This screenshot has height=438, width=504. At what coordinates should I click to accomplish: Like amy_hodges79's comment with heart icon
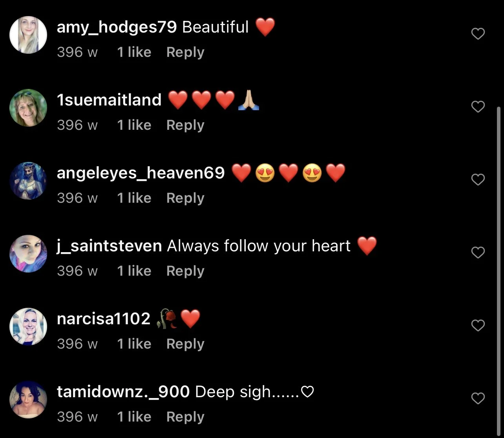point(478,34)
